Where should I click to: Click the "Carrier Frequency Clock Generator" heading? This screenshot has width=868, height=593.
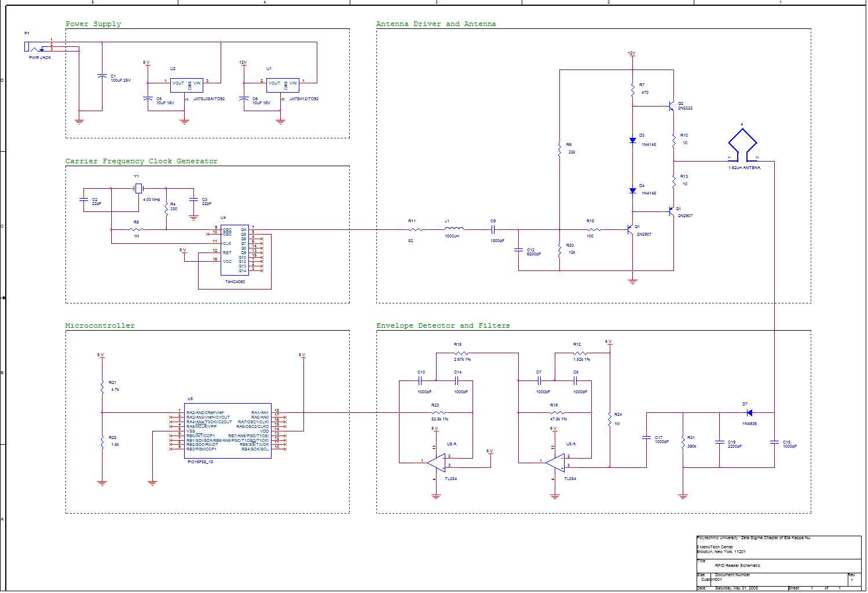141,161
